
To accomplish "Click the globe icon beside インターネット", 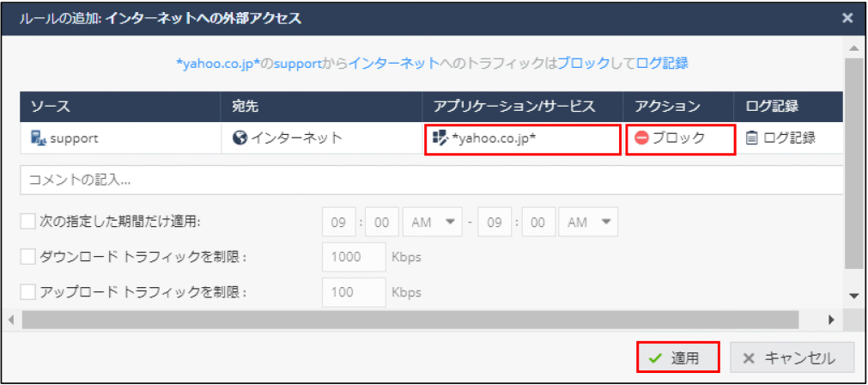I will coord(240,137).
